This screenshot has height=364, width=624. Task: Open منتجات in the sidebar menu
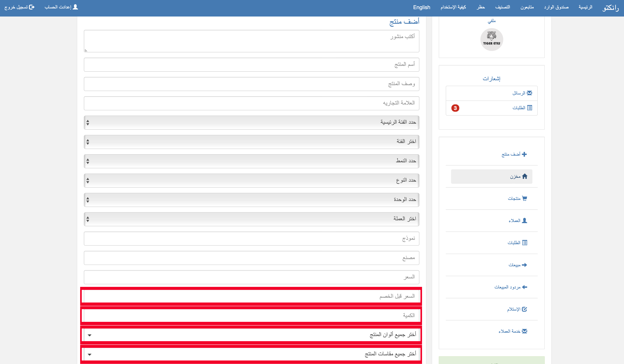(517, 199)
